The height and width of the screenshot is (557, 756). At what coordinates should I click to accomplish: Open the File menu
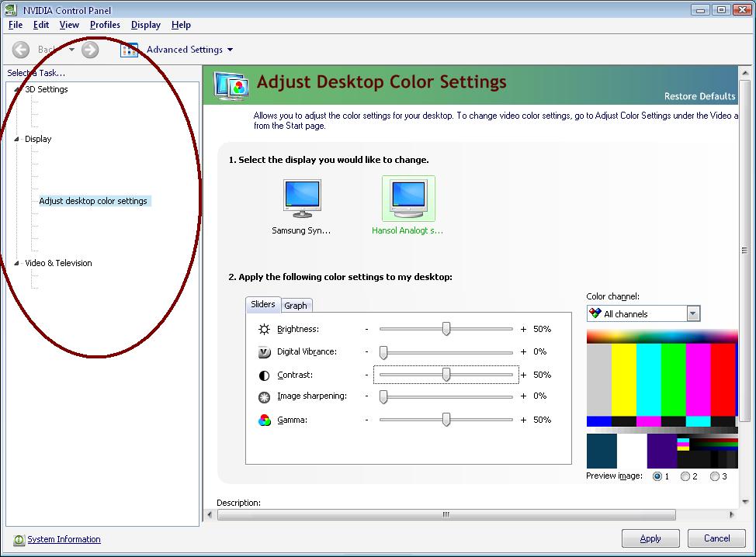tap(16, 25)
